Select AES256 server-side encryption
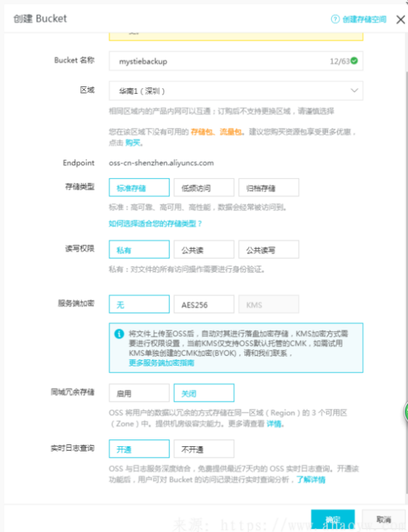Screen dimensions: 408x532 click(x=204, y=304)
